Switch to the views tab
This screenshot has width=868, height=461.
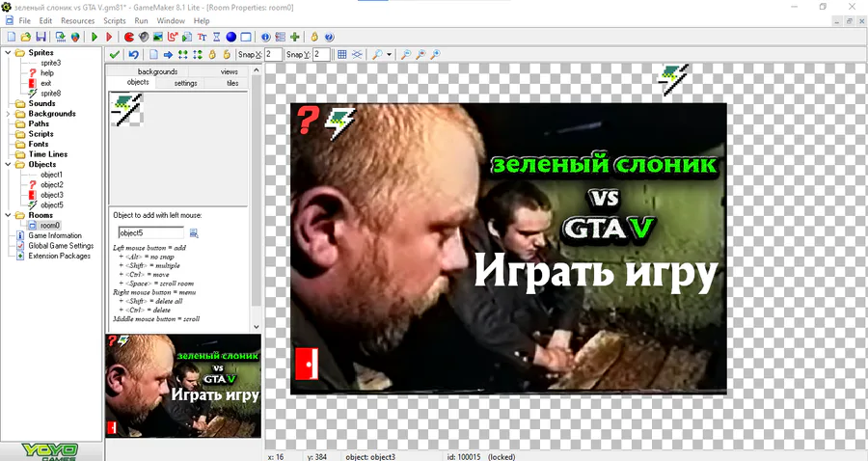[x=230, y=71]
